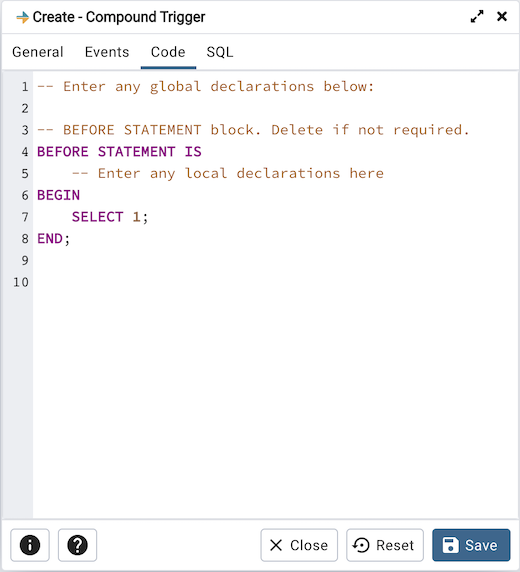The height and width of the screenshot is (572, 520).
Task: Click the empty code line 2
Action: tap(276, 108)
